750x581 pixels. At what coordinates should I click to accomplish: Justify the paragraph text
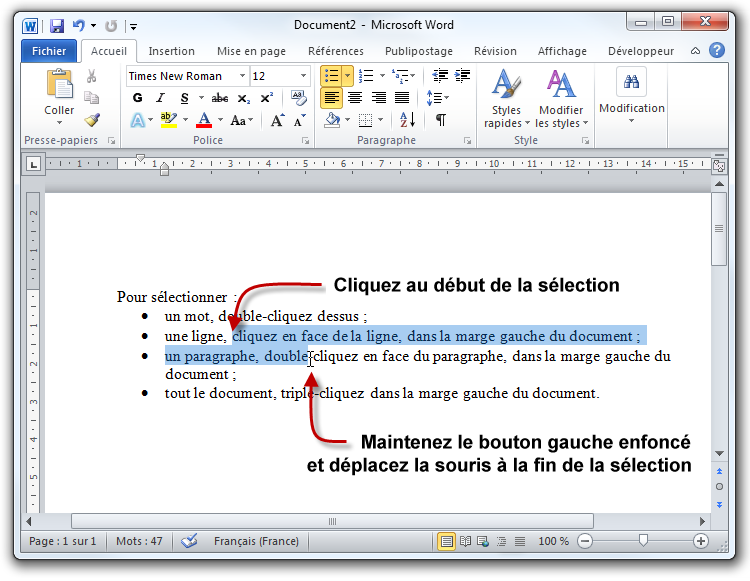402,98
